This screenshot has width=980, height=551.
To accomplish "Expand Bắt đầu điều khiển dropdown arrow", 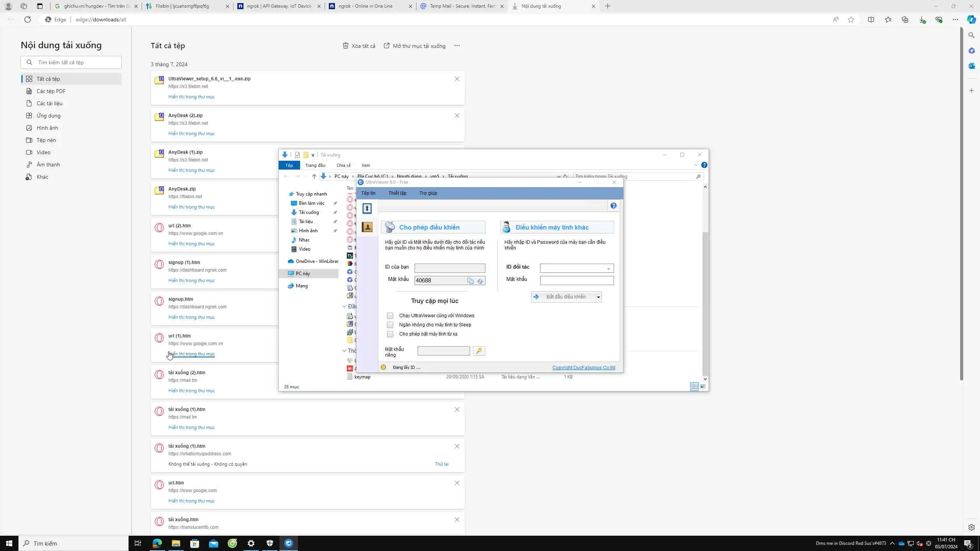I will pyautogui.click(x=598, y=297).
